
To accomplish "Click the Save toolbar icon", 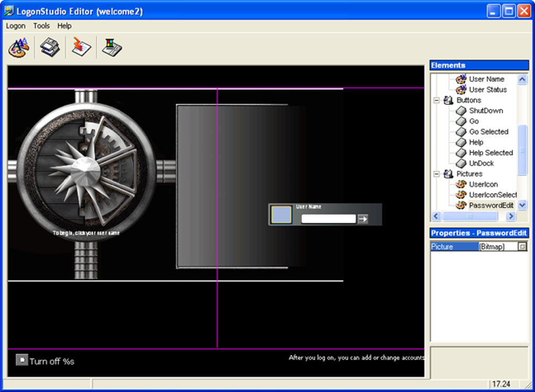I will click(49, 48).
